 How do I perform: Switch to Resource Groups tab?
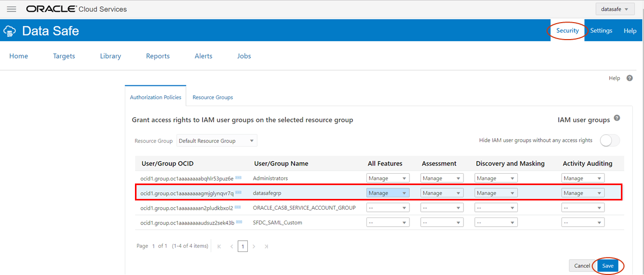pyautogui.click(x=212, y=97)
